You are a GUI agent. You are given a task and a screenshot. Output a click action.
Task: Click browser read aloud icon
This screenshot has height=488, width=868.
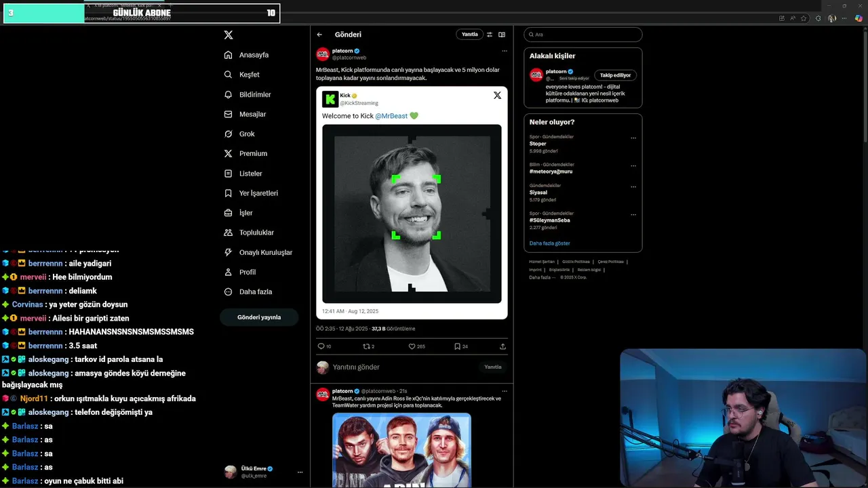(793, 18)
